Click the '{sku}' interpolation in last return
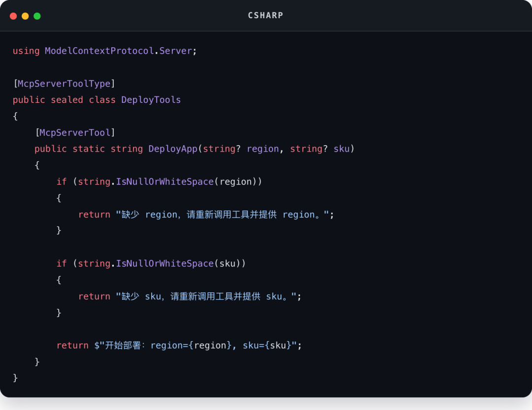The image size is (532, 410). tap(278, 346)
